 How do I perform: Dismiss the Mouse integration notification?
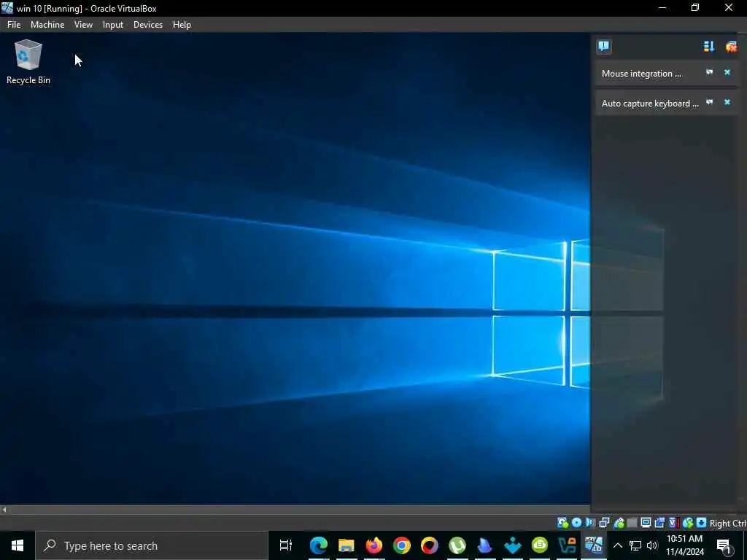(x=727, y=72)
